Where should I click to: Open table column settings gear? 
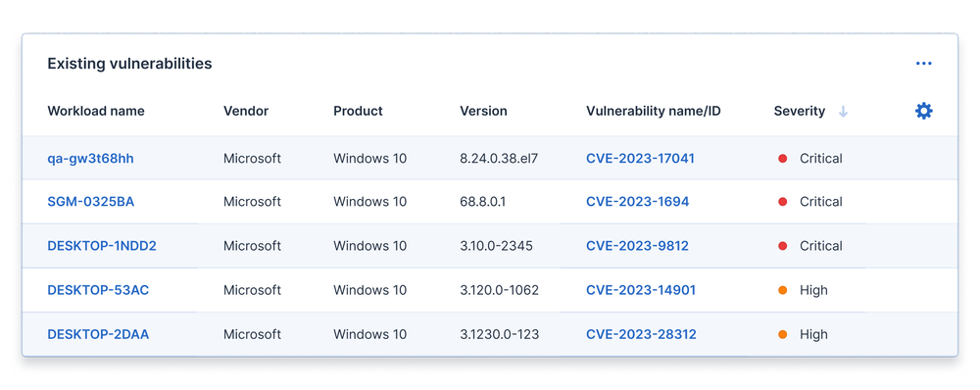(924, 112)
